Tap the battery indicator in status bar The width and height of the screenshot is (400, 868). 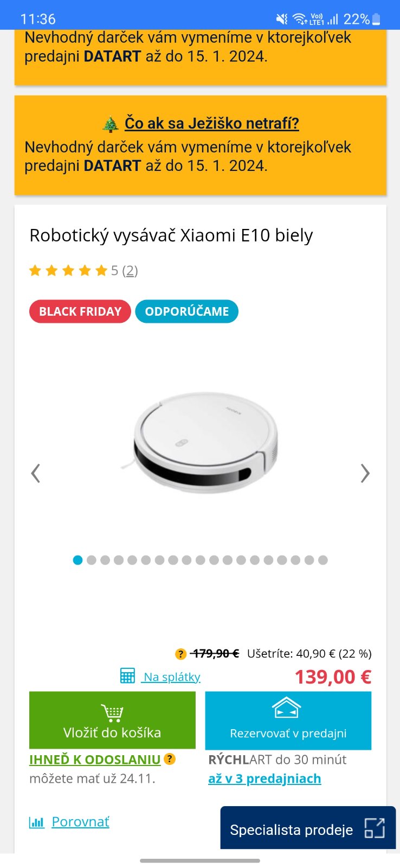click(376, 20)
